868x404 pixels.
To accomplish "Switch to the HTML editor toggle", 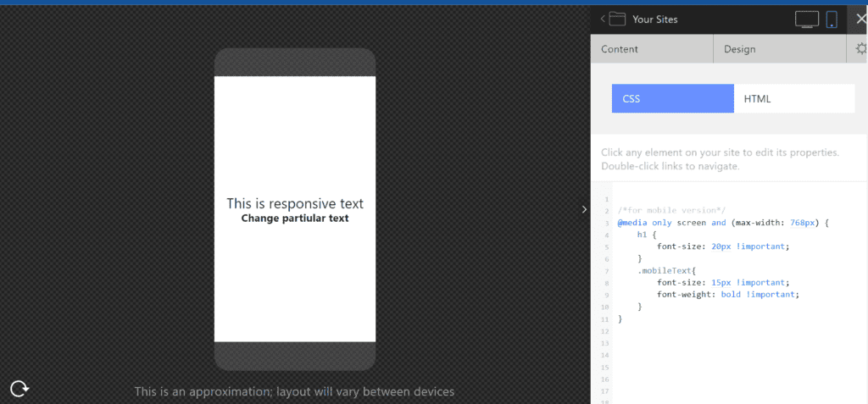I will 793,99.
